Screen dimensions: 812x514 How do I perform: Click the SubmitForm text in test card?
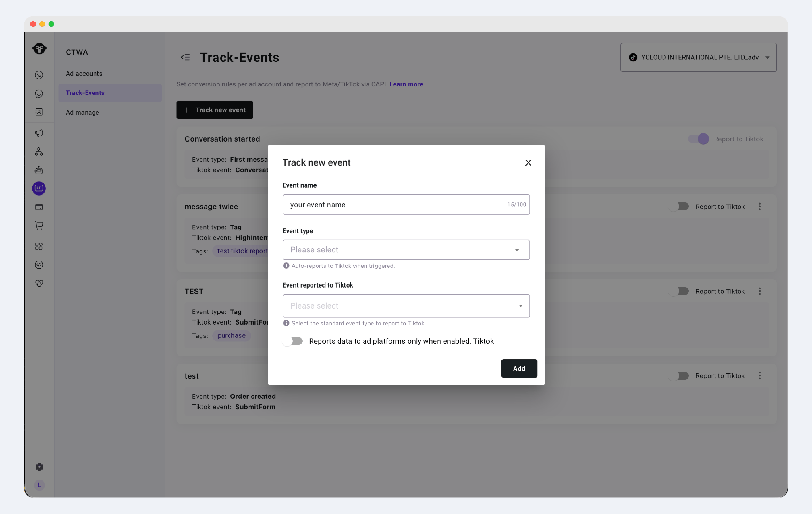(x=255, y=407)
